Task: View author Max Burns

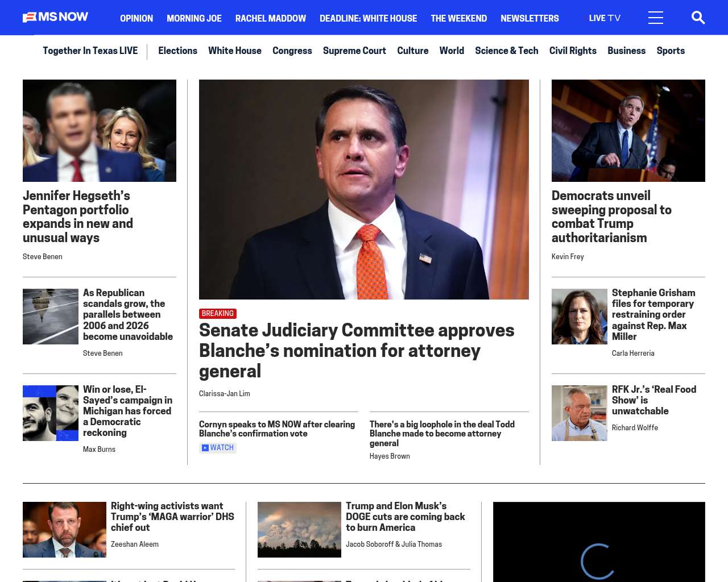Action: pos(99,449)
